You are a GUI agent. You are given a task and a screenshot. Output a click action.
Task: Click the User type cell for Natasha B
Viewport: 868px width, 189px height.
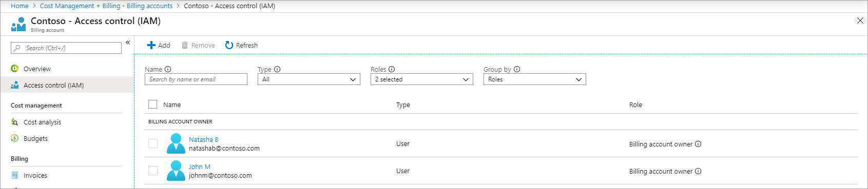pyautogui.click(x=403, y=143)
